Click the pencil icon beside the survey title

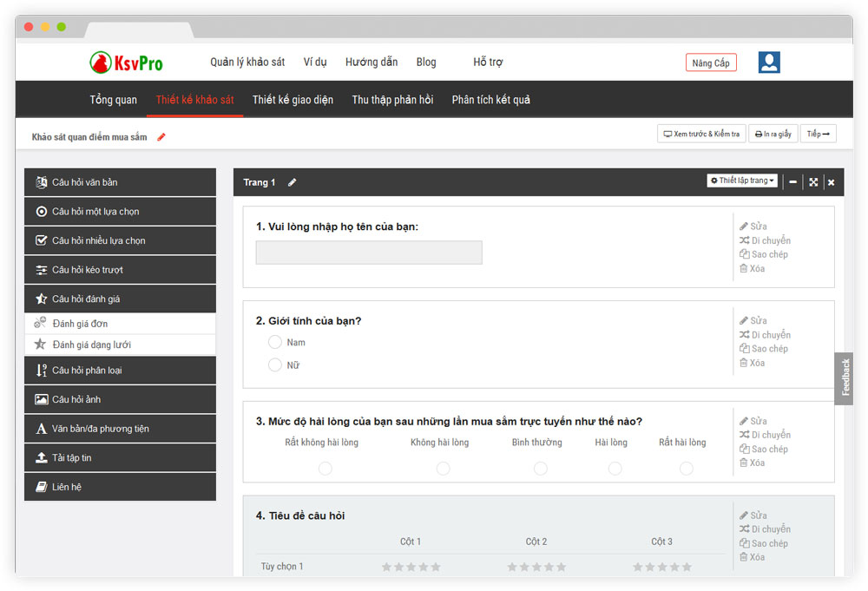tap(161, 136)
